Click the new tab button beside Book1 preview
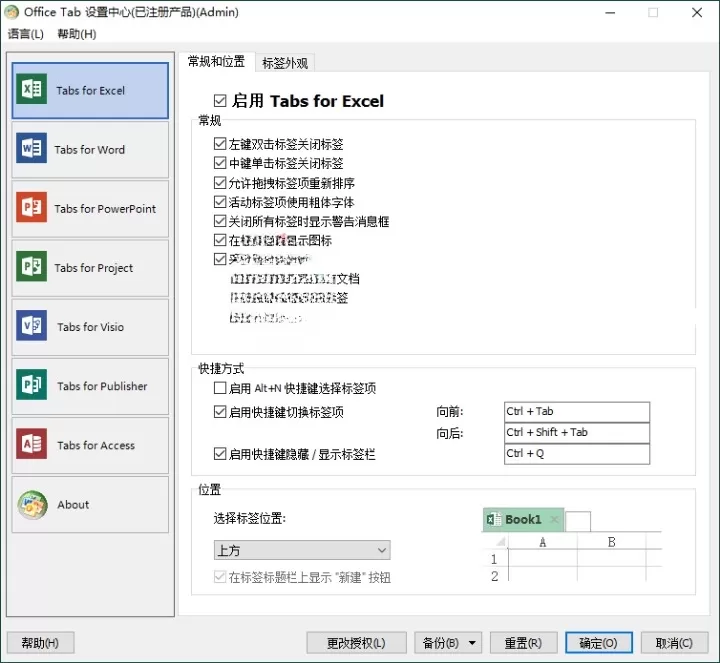This screenshot has height=663, width=720. click(x=578, y=521)
